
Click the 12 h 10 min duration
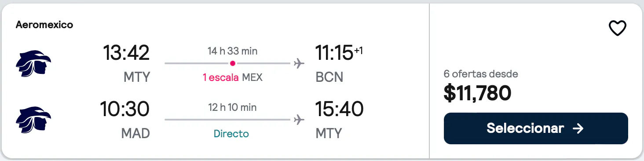232,107
